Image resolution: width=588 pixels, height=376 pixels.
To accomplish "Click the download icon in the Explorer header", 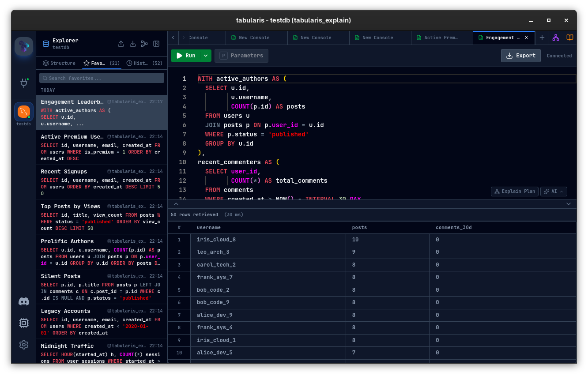I will (x=132, y=44).
